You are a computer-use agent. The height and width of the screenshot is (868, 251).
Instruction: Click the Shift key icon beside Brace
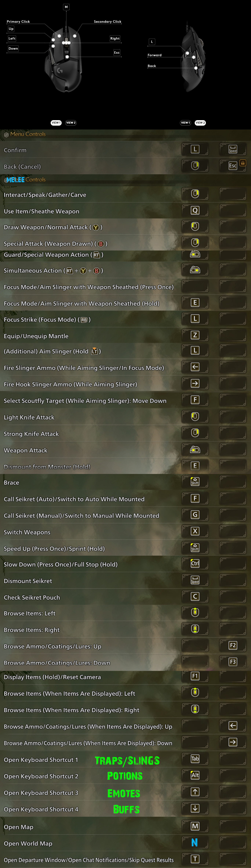(195, 482)
